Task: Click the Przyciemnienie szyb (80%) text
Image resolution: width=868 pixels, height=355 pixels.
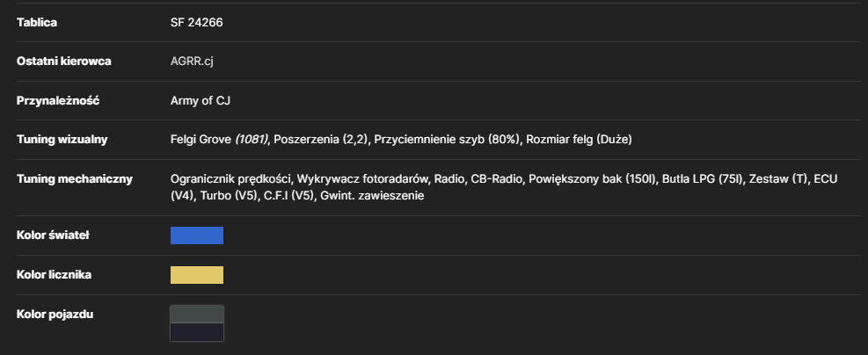Action: click(x=447, y=140)
